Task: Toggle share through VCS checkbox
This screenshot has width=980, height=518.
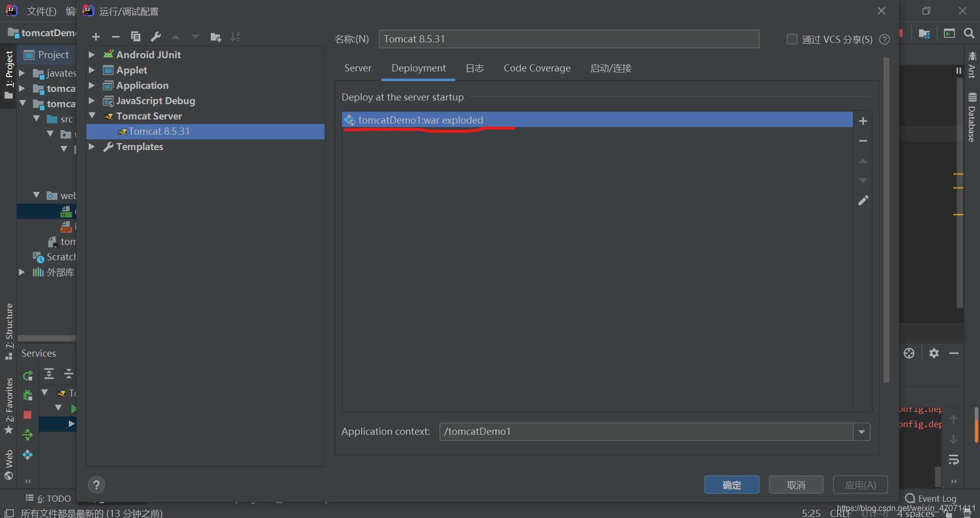Action: (x=792, y=39)
